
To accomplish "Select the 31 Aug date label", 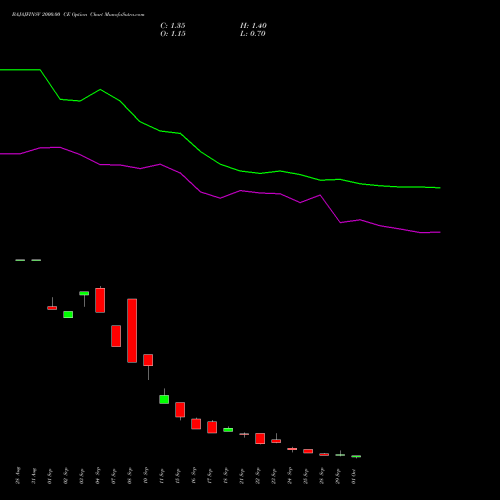I will tap(34, 476).
